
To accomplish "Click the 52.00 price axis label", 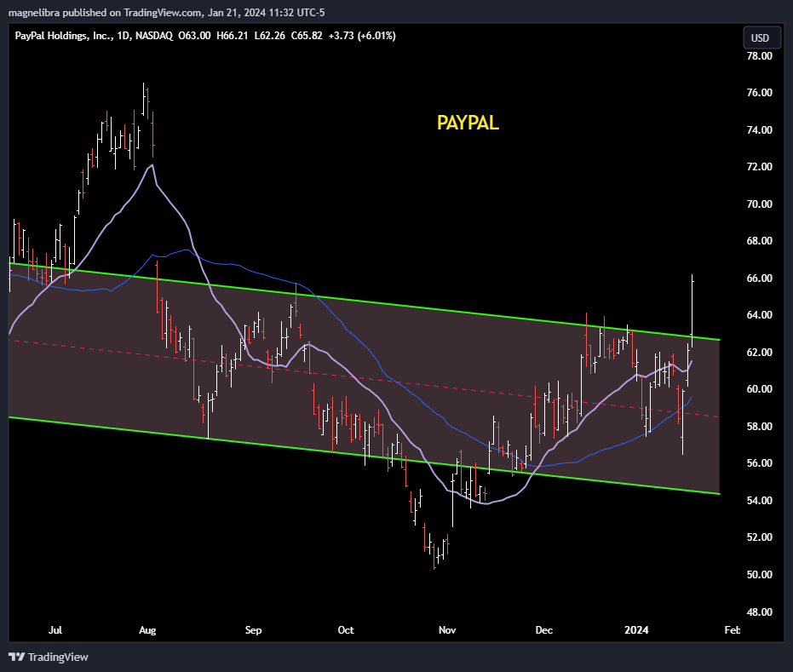I will click(x=759, y=537).
